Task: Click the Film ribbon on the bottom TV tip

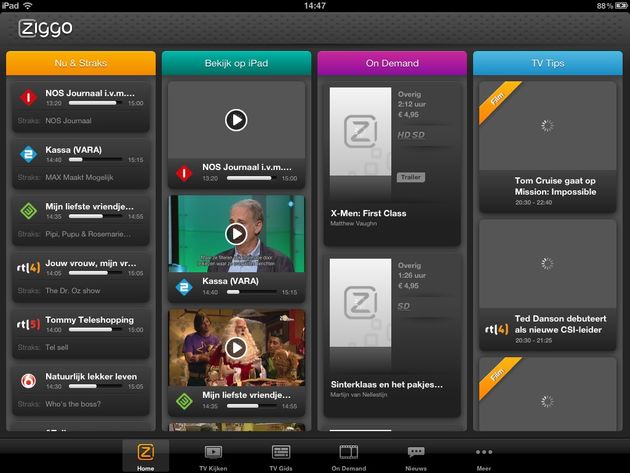Action: [498, 376]
